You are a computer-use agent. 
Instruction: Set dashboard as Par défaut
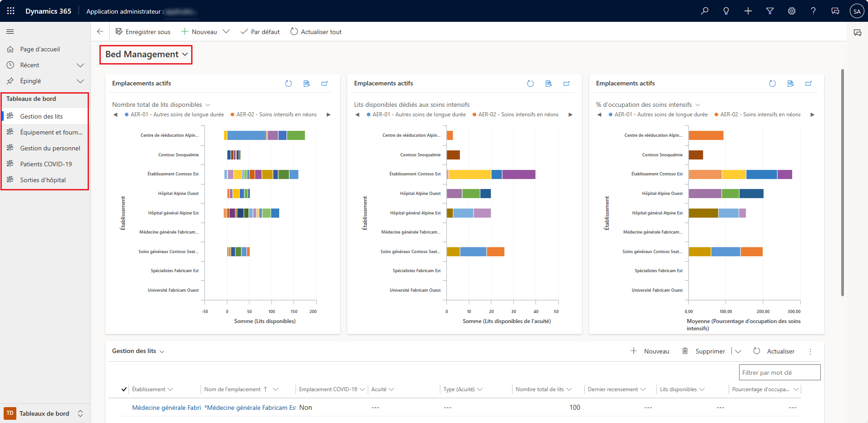260,32
